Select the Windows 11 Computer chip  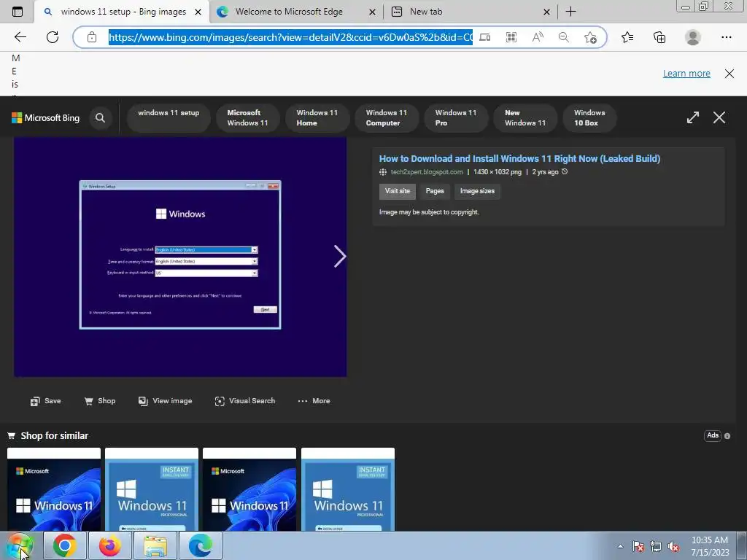coord(387,117)
